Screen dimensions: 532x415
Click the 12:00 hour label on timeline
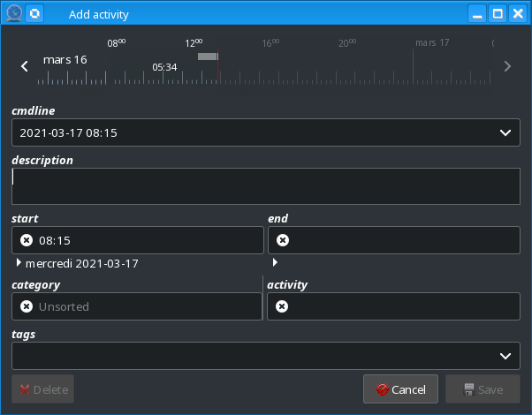(x=194, y=42)
